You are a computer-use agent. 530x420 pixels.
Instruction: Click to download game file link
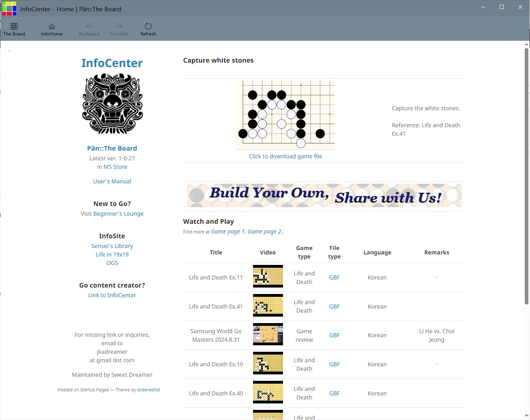click(285, 156)
